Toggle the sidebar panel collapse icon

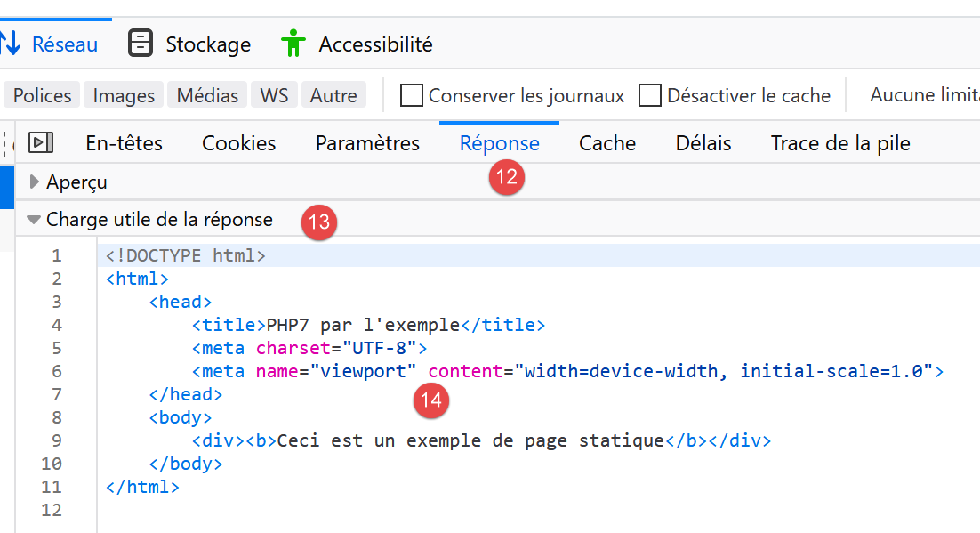(x=41, y=142)
